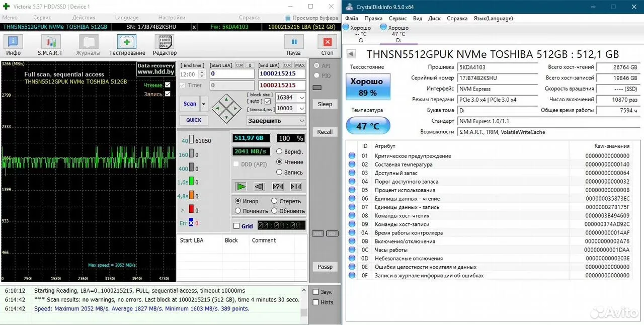The image size is (644, 325).
Task: Open the Редактор hex editor
Action: 165,45
